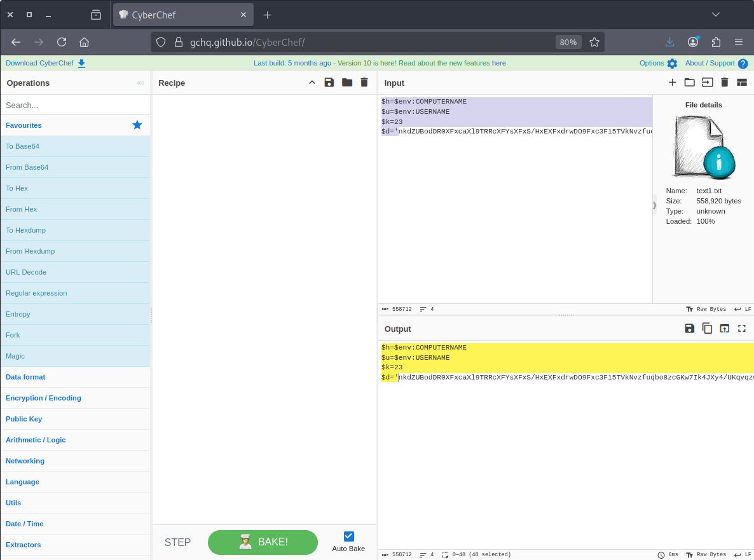This screenshot has width=754, height=560.
Task: Hide the File details side panel
Action: click(x=654, y=205)
